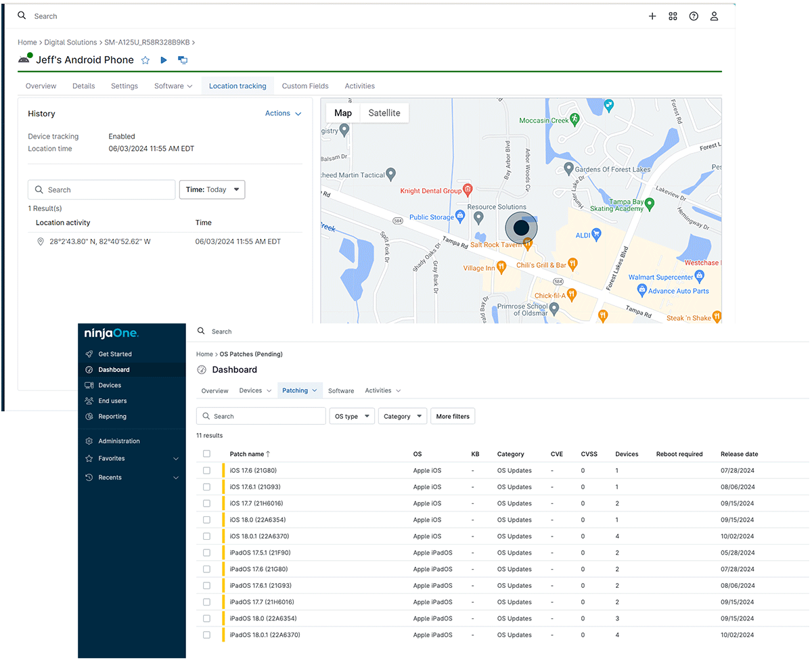
Task: Switch map to Satellite view
Action: [x=384, y=113]
